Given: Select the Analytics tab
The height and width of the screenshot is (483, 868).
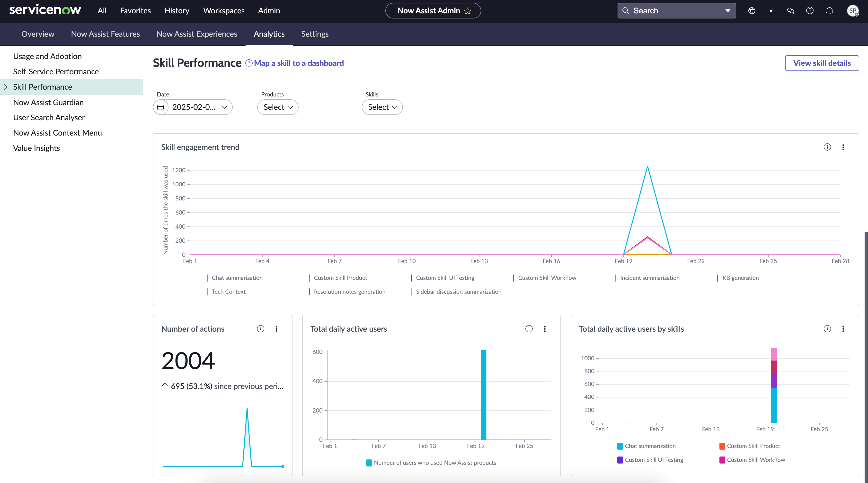Looking at the screenshot, I should (x=269, y=34).
